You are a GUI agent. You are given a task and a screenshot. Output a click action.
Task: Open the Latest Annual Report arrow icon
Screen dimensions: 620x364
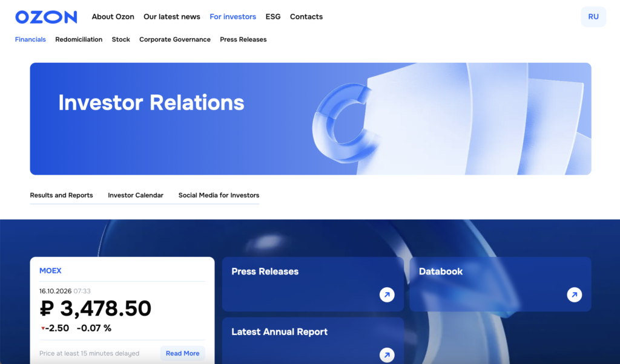point(387,354)
